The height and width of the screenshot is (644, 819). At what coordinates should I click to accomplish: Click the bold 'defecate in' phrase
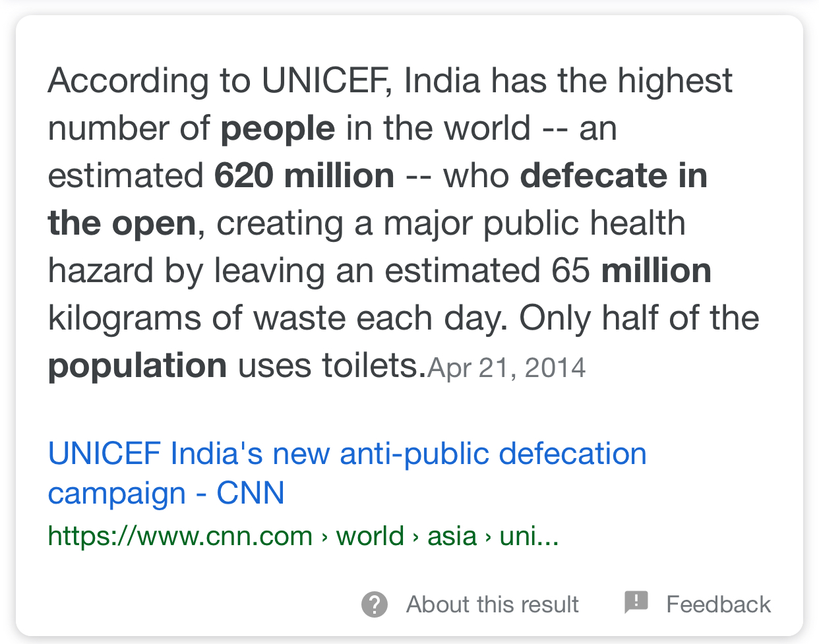pos(614,176)
